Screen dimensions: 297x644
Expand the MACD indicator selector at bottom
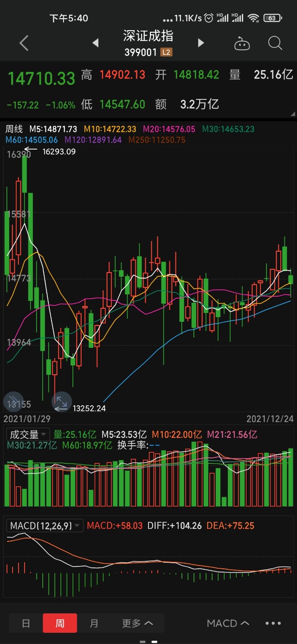(x=228, y=623)
